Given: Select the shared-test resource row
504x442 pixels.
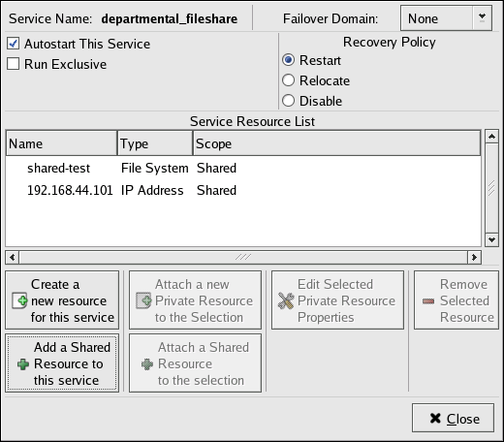Looking at the screenshot, I should click(x=243, y=168).
